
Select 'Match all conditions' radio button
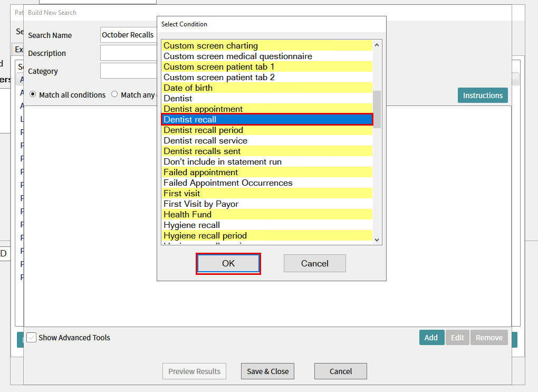click(x=33, y=94)
